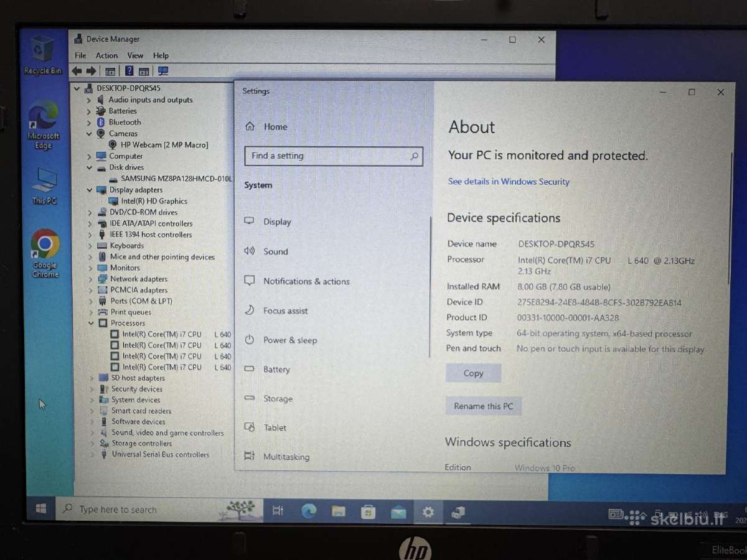Expand the Network adapters node
747x560 pixels.
point(90,279)
